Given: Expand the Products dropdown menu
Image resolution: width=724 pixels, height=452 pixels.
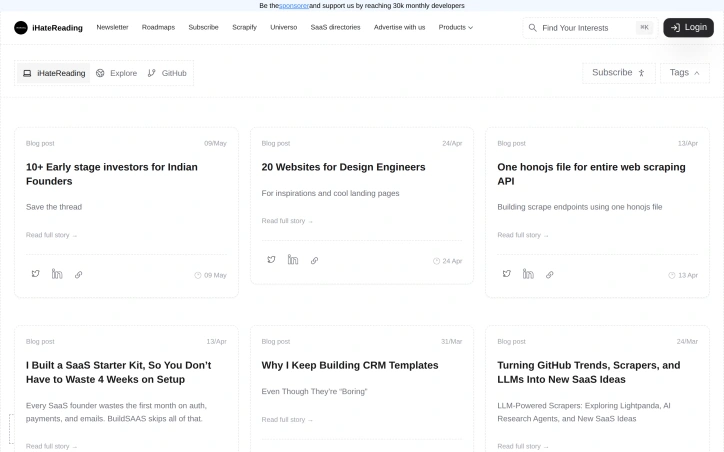Looking at the screenshot, I should coord(456,27).
